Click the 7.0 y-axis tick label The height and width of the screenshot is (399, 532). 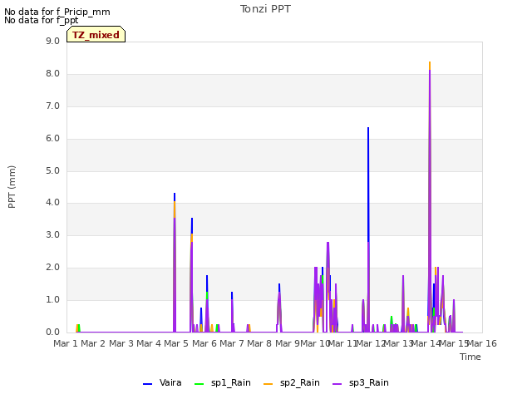(x=52, y=106)
